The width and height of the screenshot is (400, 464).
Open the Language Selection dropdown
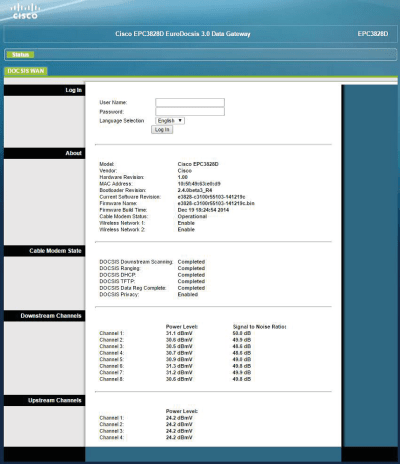coord(170,121)
